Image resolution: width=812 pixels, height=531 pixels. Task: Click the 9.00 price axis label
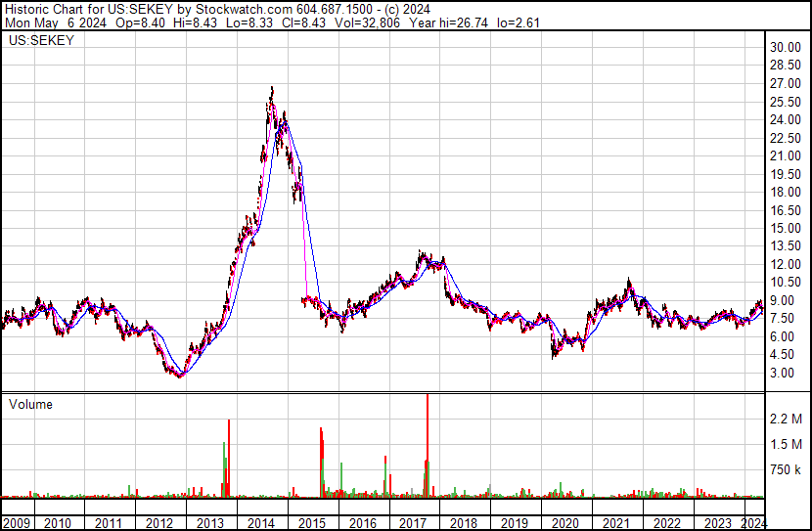(x=783, y=300)
